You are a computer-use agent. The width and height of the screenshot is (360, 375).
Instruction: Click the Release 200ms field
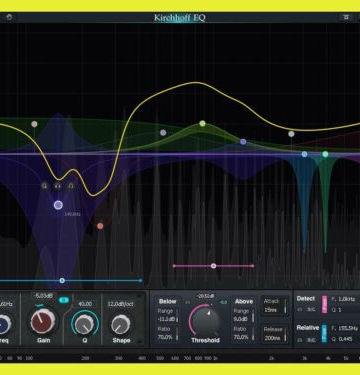tap(275, 334)
